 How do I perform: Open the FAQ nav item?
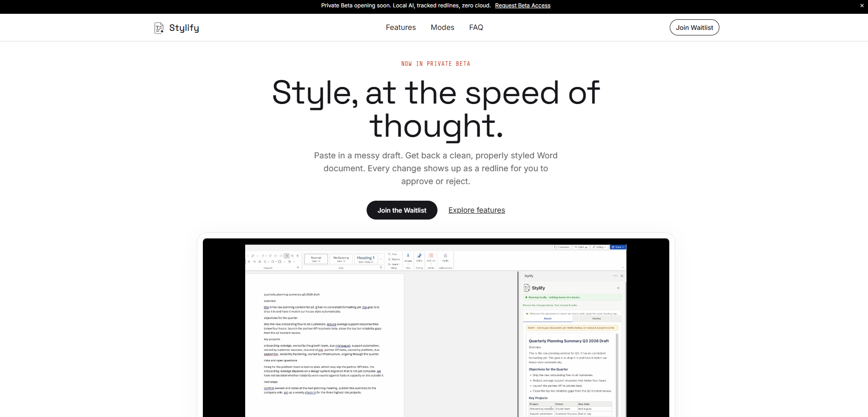[476, 27]
